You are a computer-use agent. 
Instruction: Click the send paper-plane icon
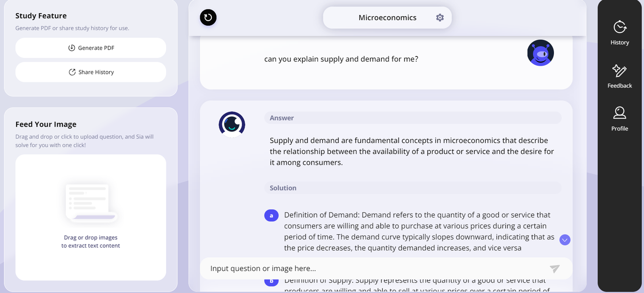(554, 269)
